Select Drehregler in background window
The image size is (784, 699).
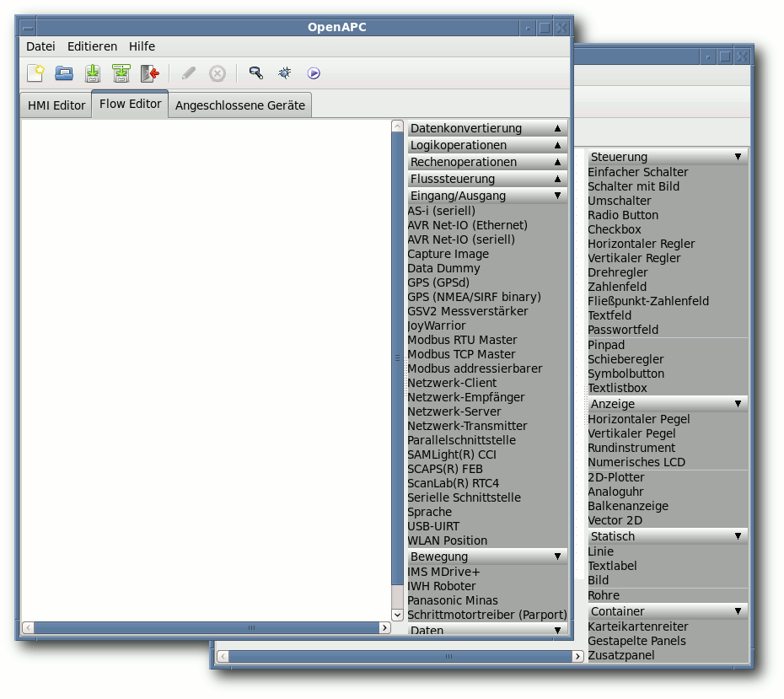[617, 273]
